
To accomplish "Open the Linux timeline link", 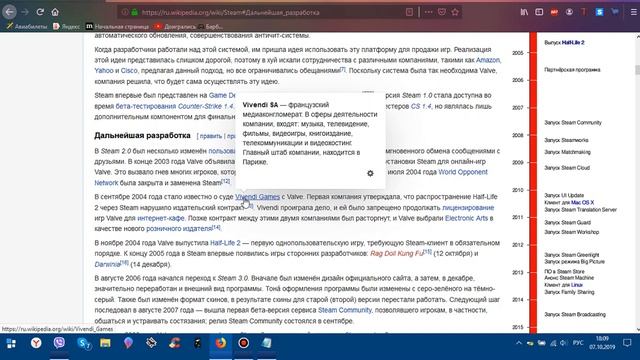I will point(577,285).
